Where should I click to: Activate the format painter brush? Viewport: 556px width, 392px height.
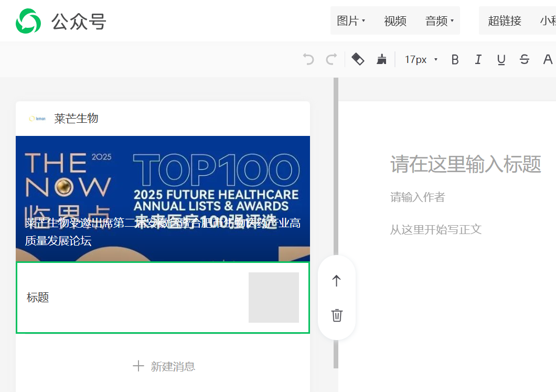coord(381,59)
